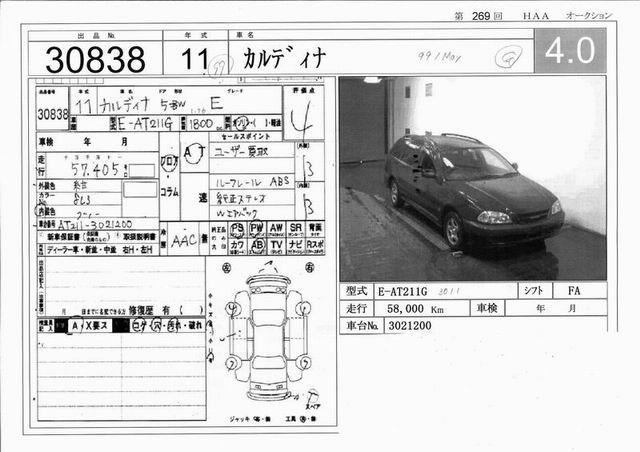Click the Wエアバック line
The height and width of the screenshot is (452, 640).
237,213
